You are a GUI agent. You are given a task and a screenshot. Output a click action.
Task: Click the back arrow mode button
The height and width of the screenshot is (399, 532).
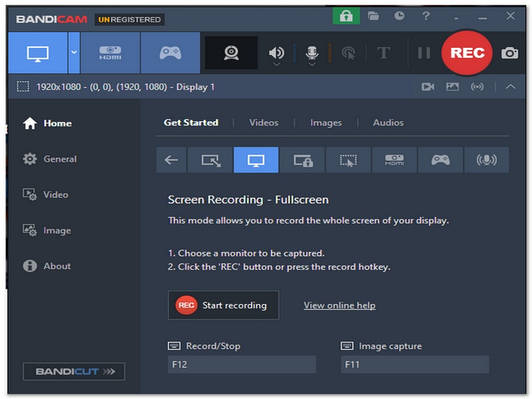coord(171,160)
